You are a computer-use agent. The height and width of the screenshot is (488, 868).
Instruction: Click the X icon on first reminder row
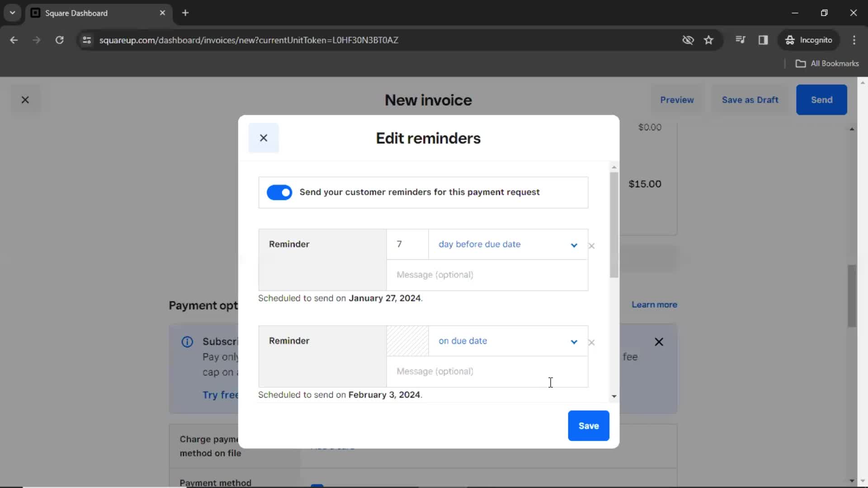[592, 245]
